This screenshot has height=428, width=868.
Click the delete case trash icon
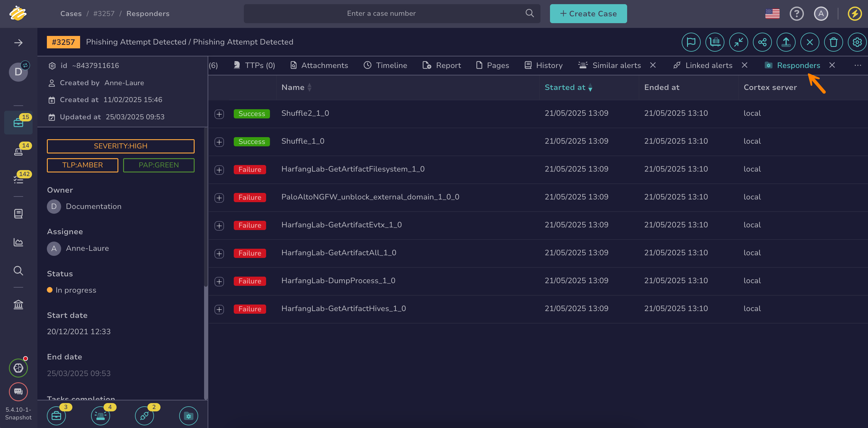coord(833,42)
